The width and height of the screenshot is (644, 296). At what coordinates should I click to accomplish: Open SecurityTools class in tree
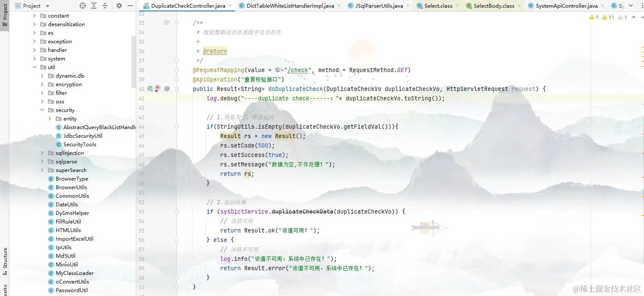click(76, 145)
